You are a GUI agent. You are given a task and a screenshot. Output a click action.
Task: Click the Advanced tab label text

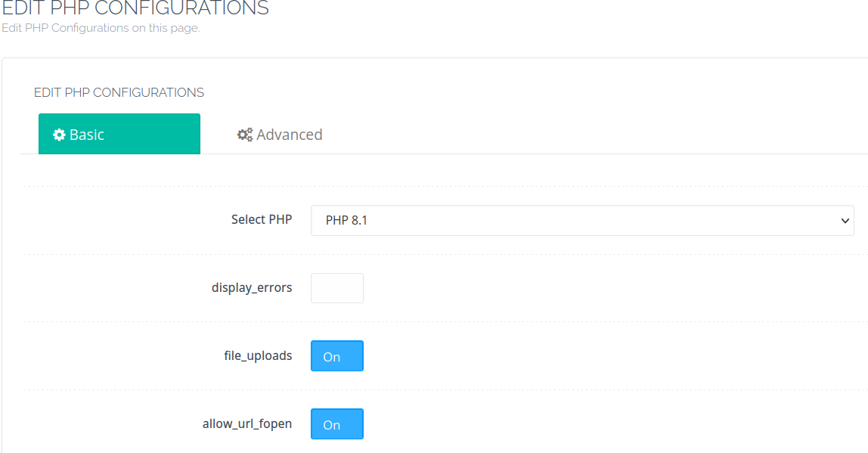coord(289,135)
